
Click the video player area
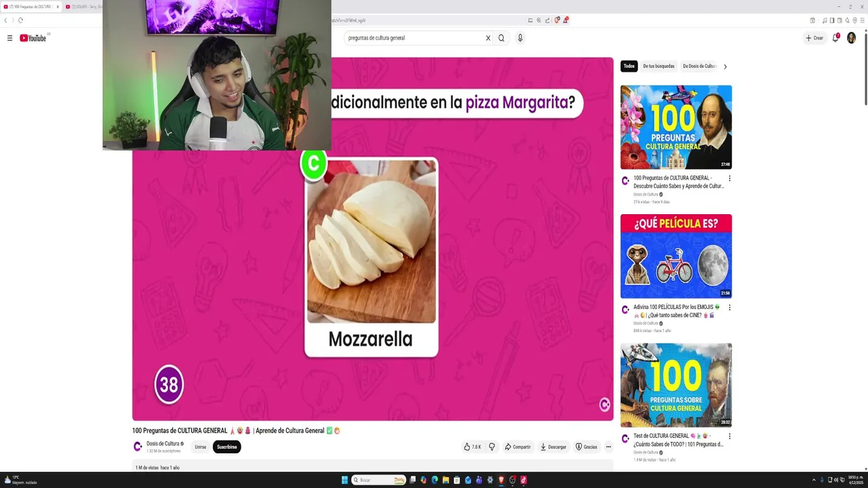pyautogui.click(x=373, y=239)
